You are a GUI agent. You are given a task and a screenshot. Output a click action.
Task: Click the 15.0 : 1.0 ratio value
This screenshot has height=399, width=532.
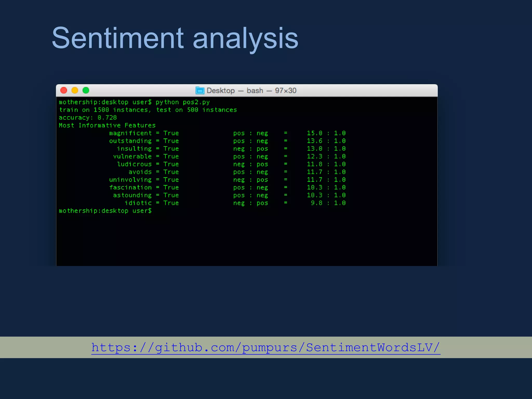326,133
